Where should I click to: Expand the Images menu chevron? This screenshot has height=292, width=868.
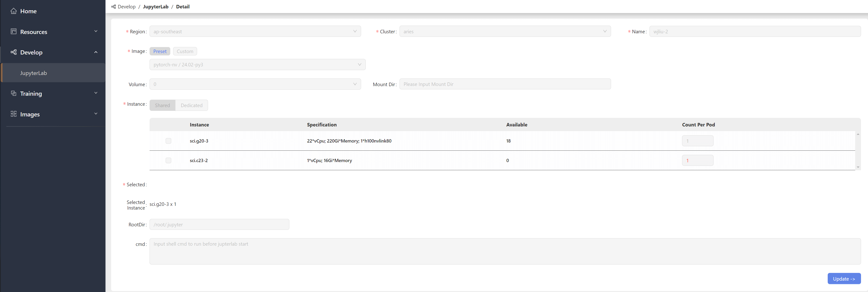96,114
